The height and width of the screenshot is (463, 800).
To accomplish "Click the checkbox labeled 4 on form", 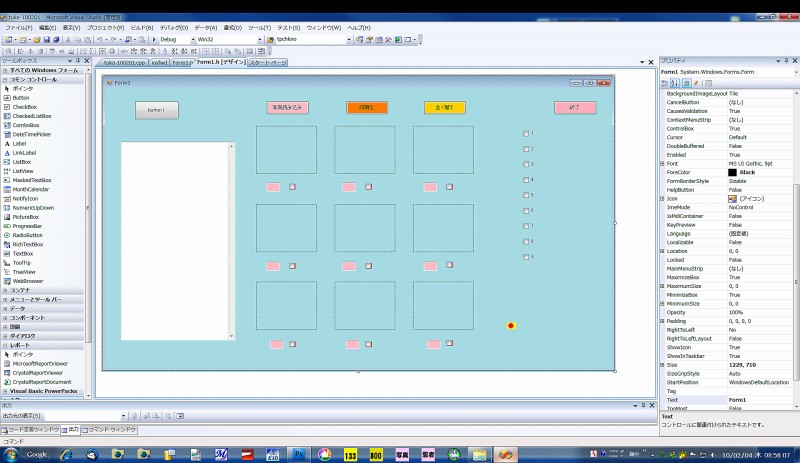I will (527, 180).
